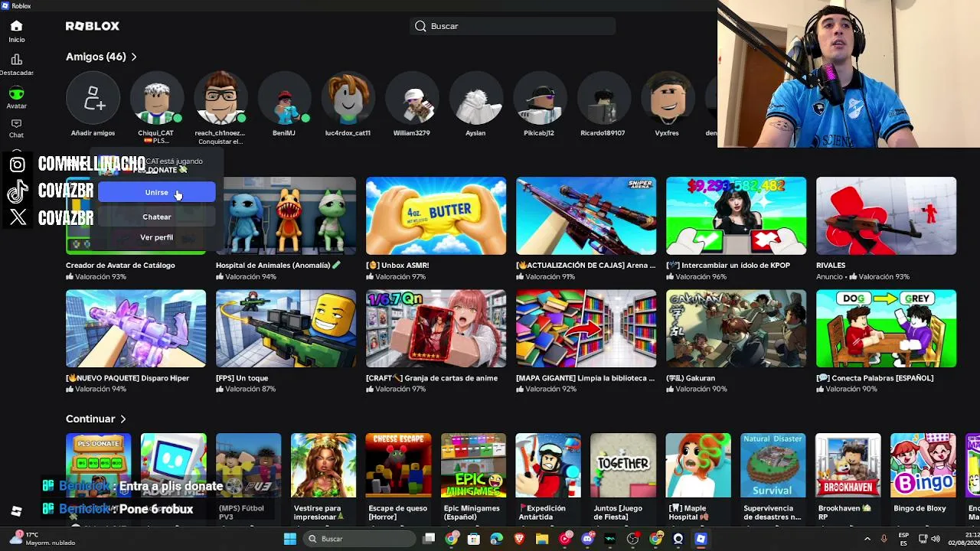Launch Microsoft Edge from the taskbar

497,539
